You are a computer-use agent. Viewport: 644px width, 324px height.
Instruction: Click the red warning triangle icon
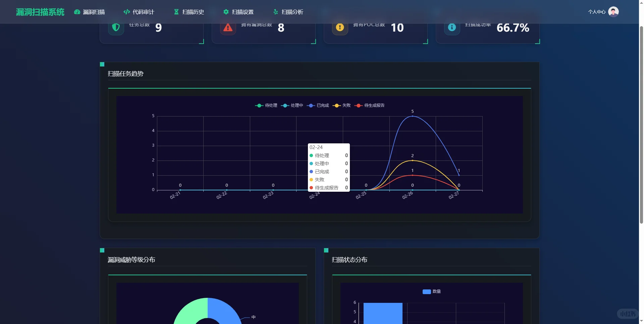tap(228, 28)
